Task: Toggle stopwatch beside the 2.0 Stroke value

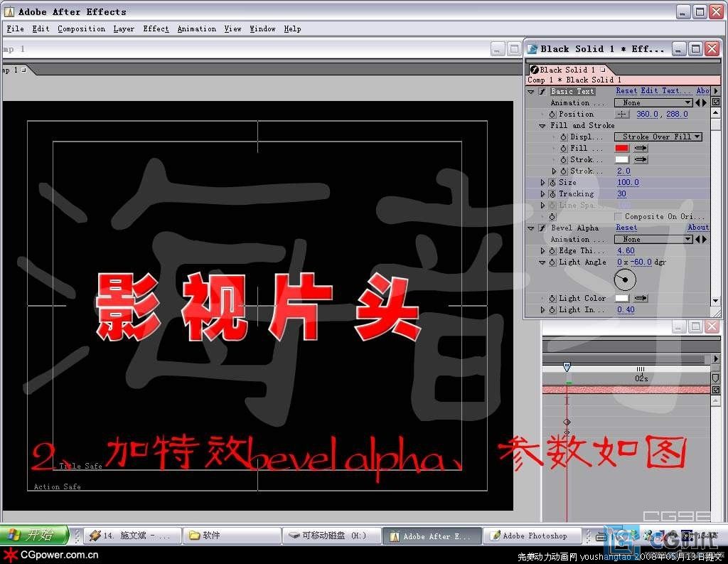Action: point(563,171)
